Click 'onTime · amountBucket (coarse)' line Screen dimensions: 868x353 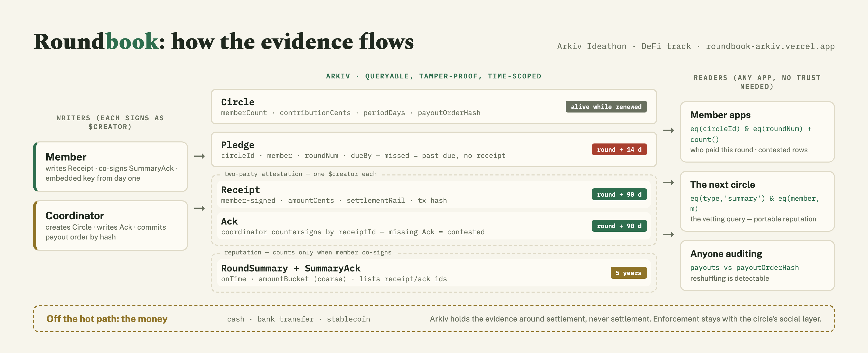[x=334, y=279]
